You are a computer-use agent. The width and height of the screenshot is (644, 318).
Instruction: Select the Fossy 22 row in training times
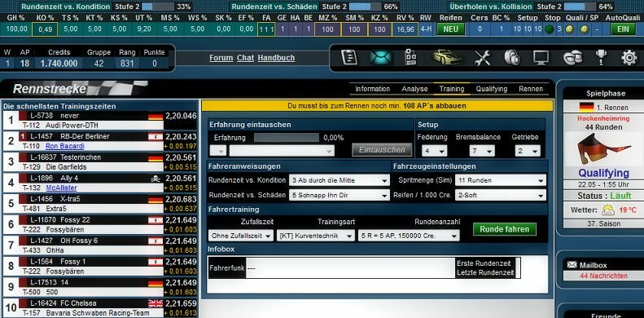100,225
